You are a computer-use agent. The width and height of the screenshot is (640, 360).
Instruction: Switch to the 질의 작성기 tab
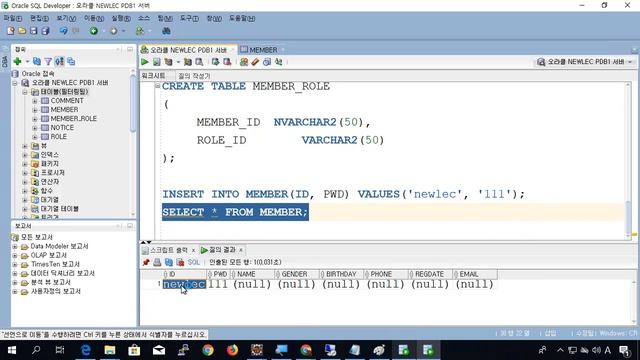click(x=194, y=76)
